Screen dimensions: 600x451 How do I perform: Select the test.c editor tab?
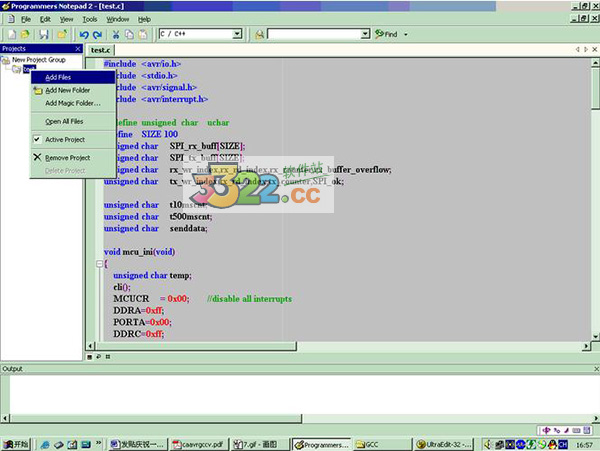tap(101, 49)
